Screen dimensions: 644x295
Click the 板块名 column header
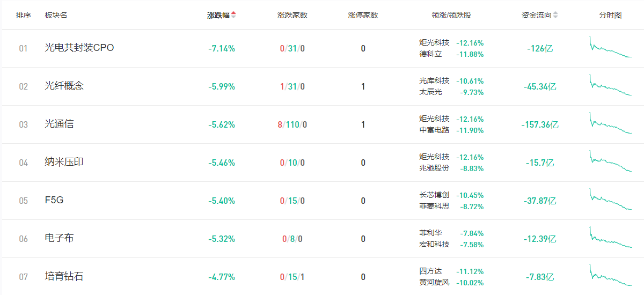coord(56,15)
